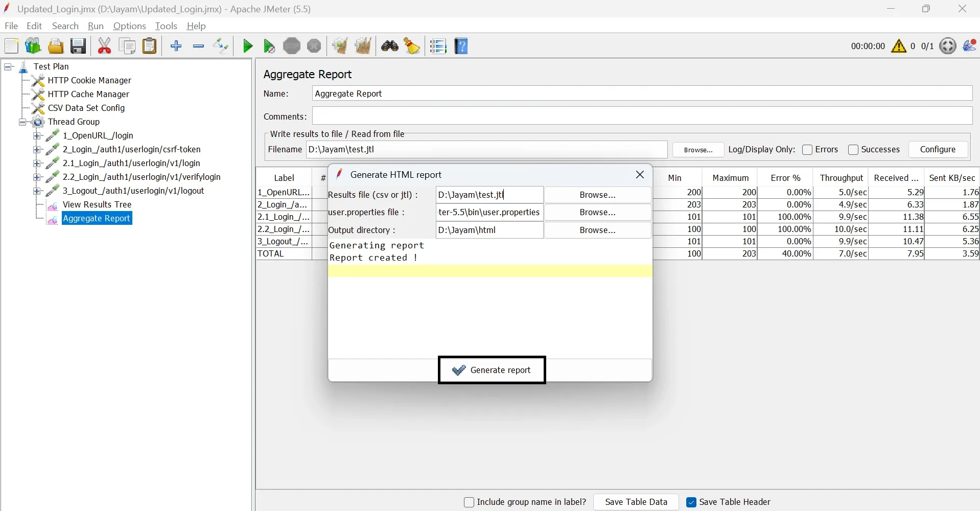Open the Templates icon in toolbar
Image resolution: width=980 pixels, height=511 pixels.
(x=33, y=46)
